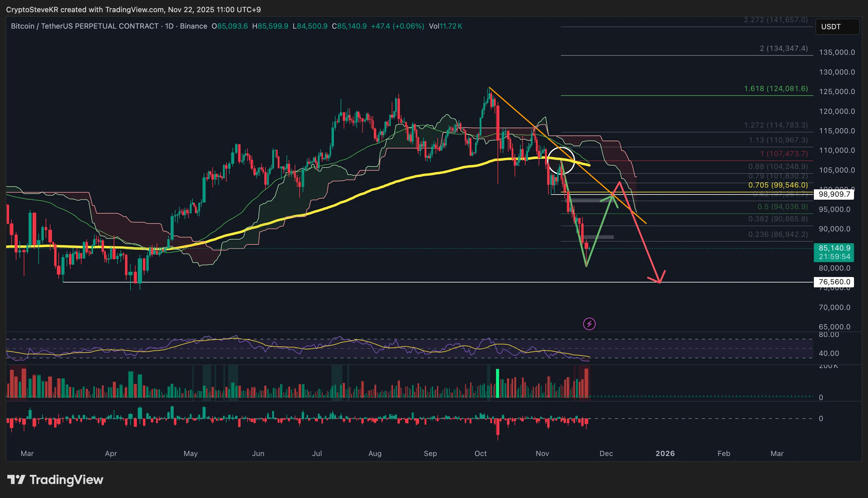
Task: Click the tall bright green volume bar
Action: (498, 383)
